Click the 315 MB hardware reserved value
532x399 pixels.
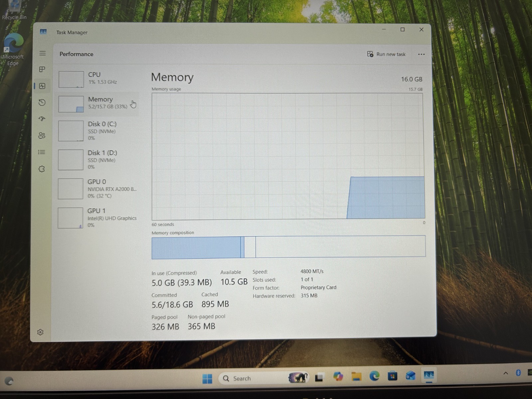309,295
